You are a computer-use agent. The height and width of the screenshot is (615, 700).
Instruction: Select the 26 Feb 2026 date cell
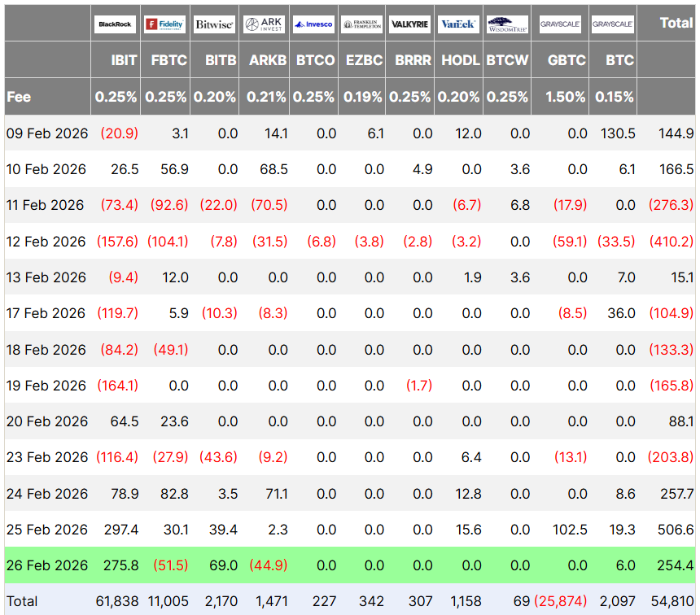coord(46,565)
